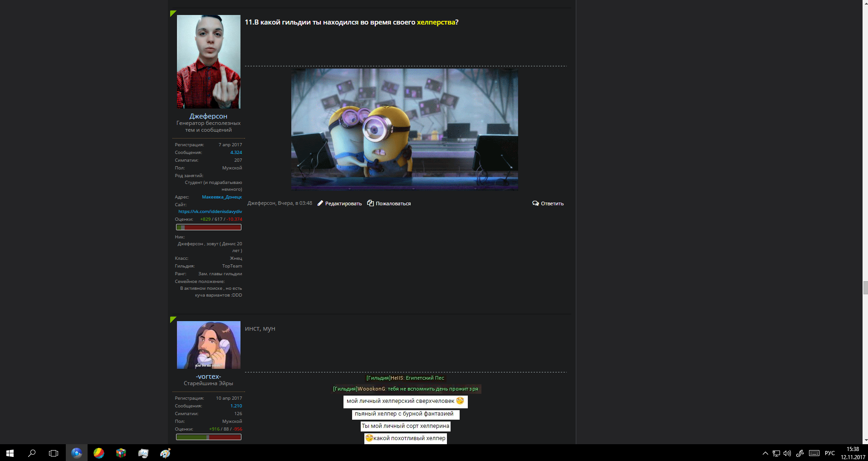Click Ответить link
Image resolution: width=868 pixels, height=461 pixels.
tap(552, 203)
